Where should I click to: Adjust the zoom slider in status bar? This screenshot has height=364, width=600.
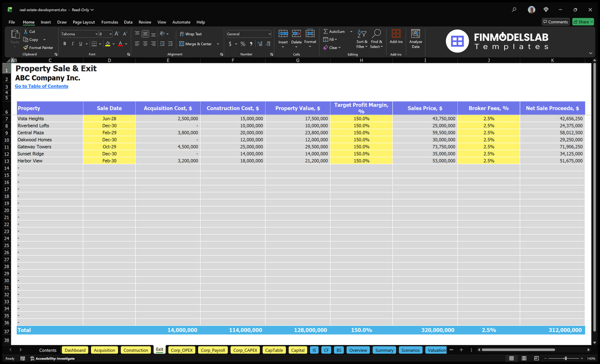pos(565,359)
